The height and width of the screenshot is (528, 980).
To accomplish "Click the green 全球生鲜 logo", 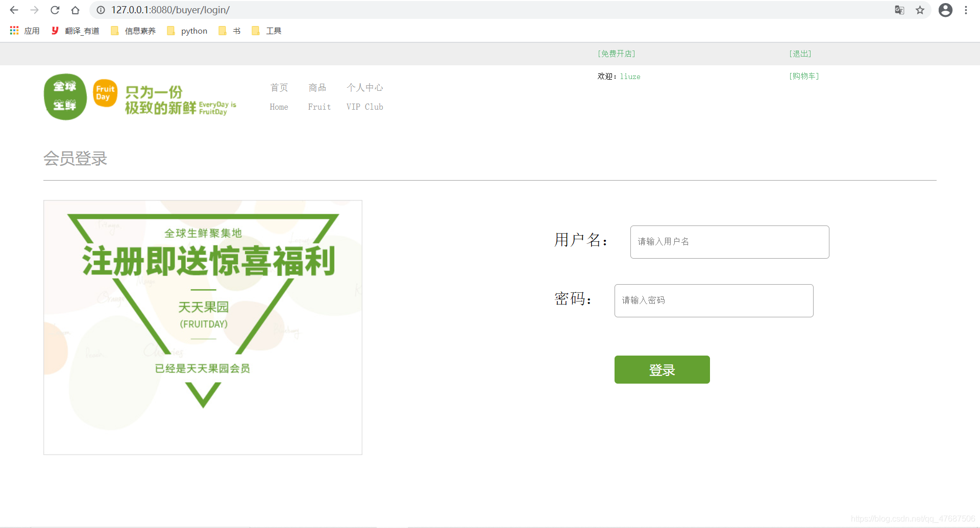I will [65, 97].
